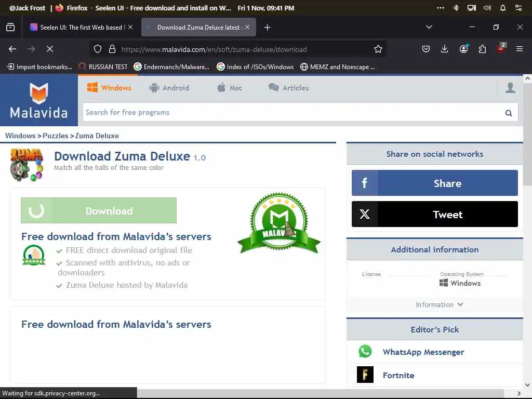Go back to previous page

(12, 49)
